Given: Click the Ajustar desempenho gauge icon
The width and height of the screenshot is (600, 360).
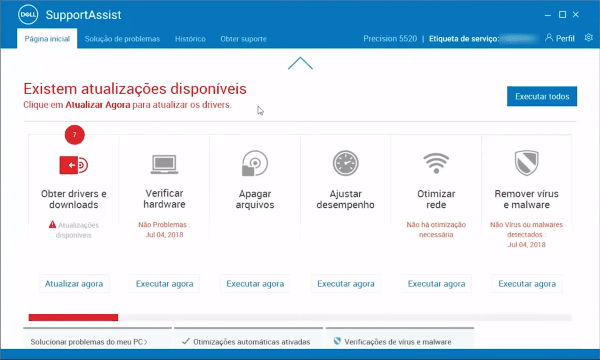Looking at the screenshot, I should tap(346, 163).
